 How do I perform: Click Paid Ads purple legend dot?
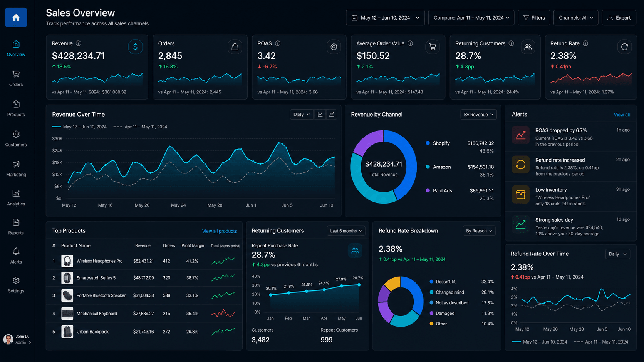[x=428, y=190]
